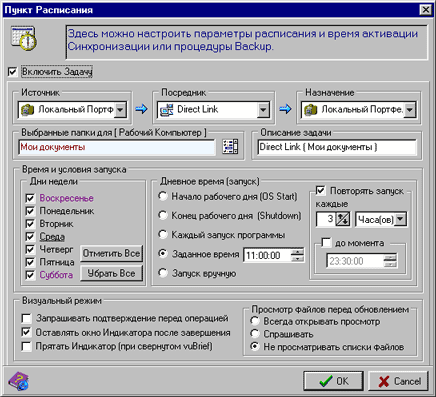Select Заданное время radio button
436x397 pixels.
coord(163,254)
